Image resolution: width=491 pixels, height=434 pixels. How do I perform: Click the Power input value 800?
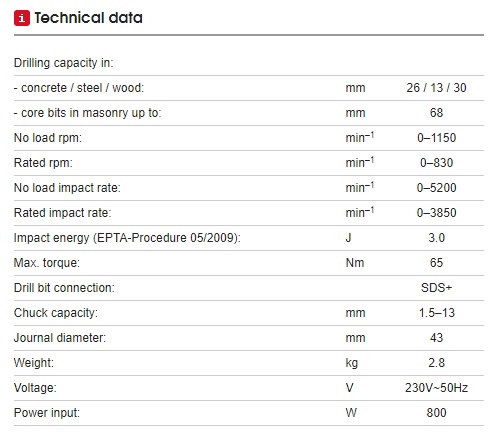pos(436,413)
